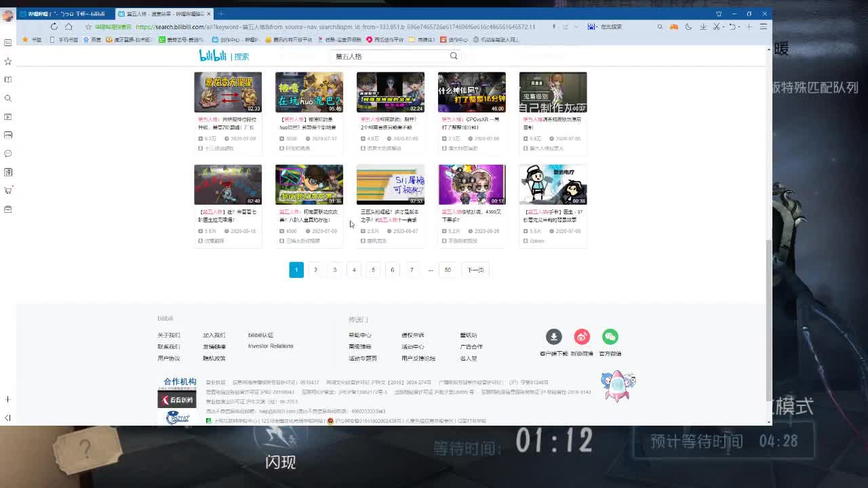
Task: Close the active 第五人格 search tab
Action: [x=209, y=14]
